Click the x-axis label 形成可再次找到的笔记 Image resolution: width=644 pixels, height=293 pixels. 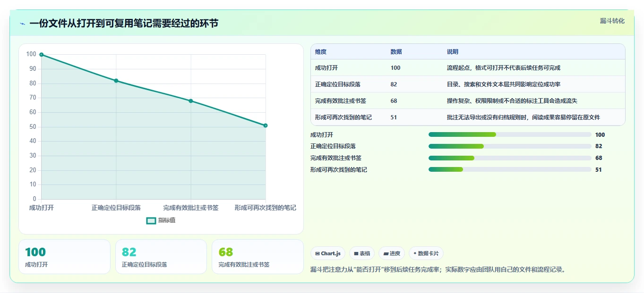[266, 208]
